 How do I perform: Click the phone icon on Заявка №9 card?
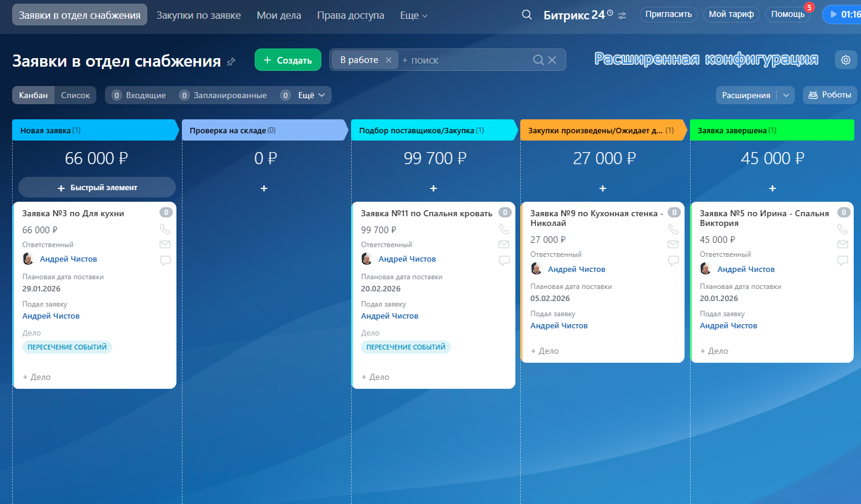(673, 229)
